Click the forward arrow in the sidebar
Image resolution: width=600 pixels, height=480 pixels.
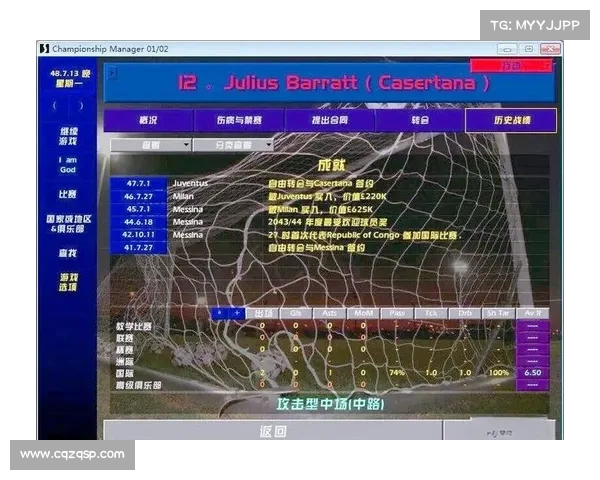coord(81,106)
